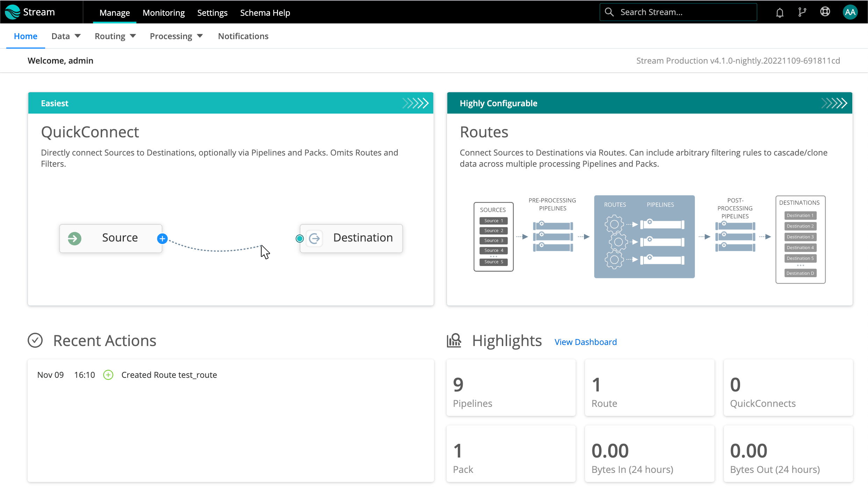Expand the Data dropdown
This screenshot has width=868, height=504.
66,36
